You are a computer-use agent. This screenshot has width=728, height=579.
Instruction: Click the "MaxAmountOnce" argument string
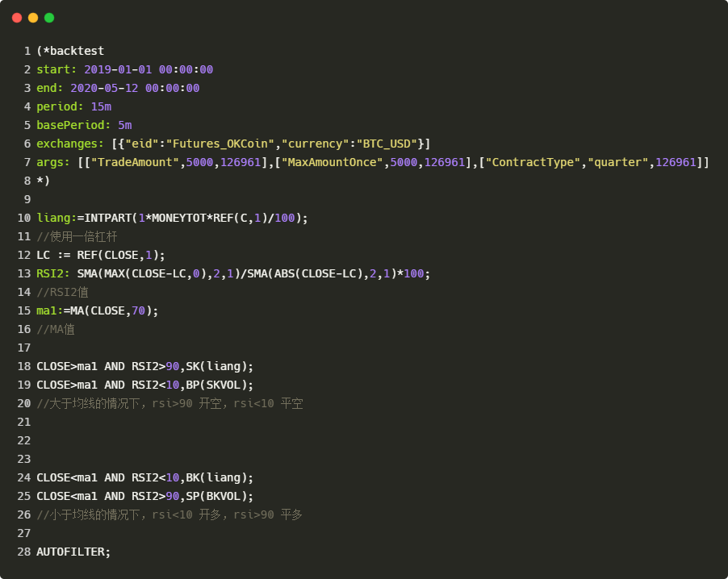point(333,162)
